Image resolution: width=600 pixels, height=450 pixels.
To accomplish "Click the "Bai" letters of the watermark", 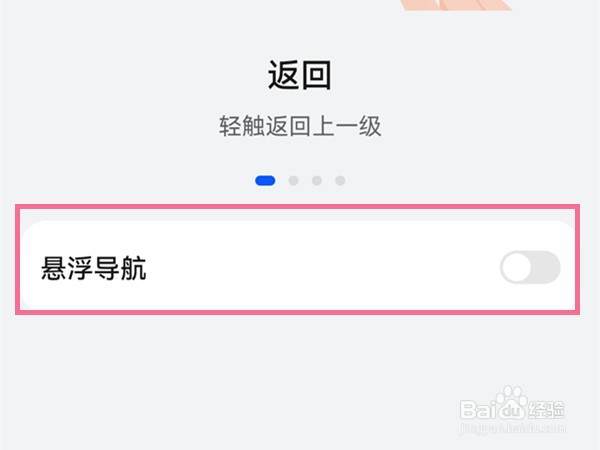I will pos(479,410).
